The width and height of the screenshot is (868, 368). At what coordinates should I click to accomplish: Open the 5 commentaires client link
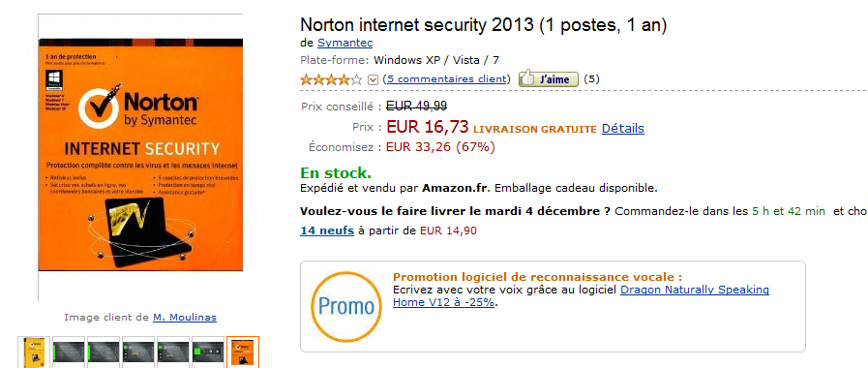tap(446, 78)
